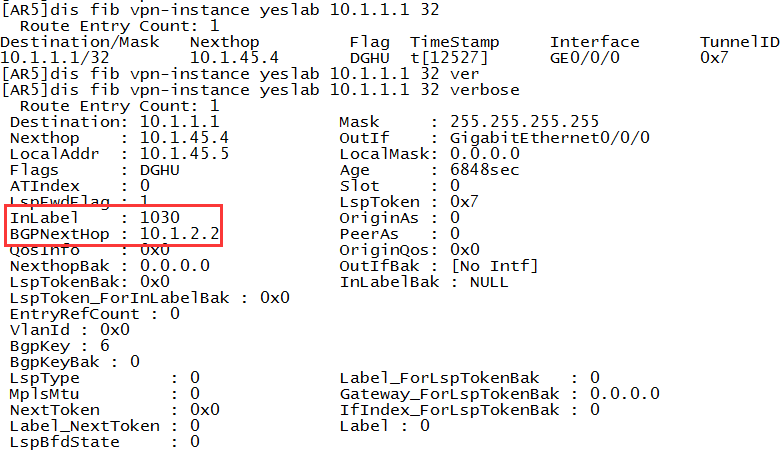Click the [No Intf] OutIfBak value

click(494, 265)
